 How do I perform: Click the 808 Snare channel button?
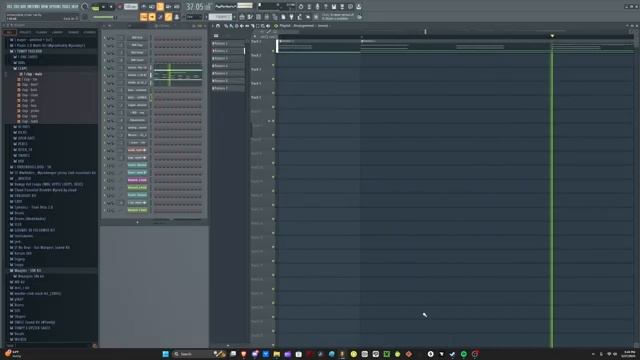[137, 60]
